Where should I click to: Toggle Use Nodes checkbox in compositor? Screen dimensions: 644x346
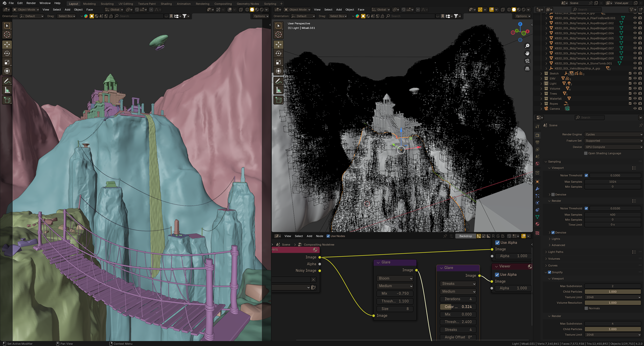328,236
